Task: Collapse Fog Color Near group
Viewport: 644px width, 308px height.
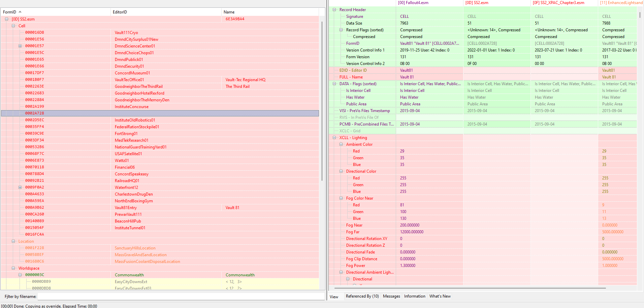Action: (x=341, y=198)
